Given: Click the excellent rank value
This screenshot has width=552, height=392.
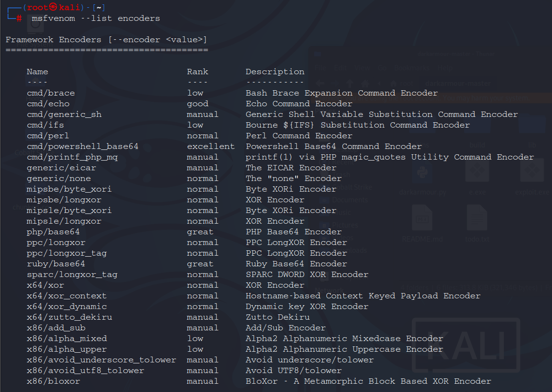Looking at the screenshot, I should 211,147.
